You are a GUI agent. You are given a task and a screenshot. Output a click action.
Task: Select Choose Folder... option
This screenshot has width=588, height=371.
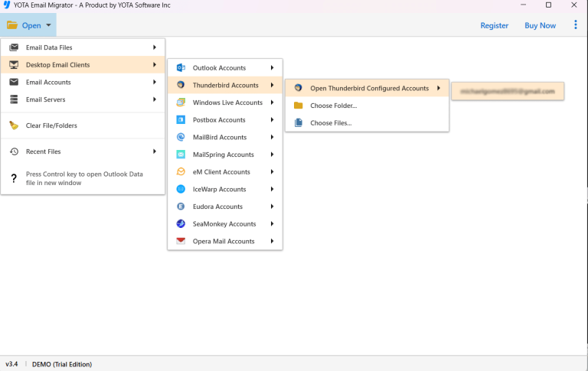point(333,106)
